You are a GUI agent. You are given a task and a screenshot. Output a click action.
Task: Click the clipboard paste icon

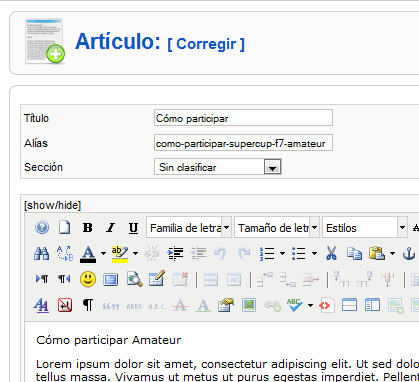[377, 254]
